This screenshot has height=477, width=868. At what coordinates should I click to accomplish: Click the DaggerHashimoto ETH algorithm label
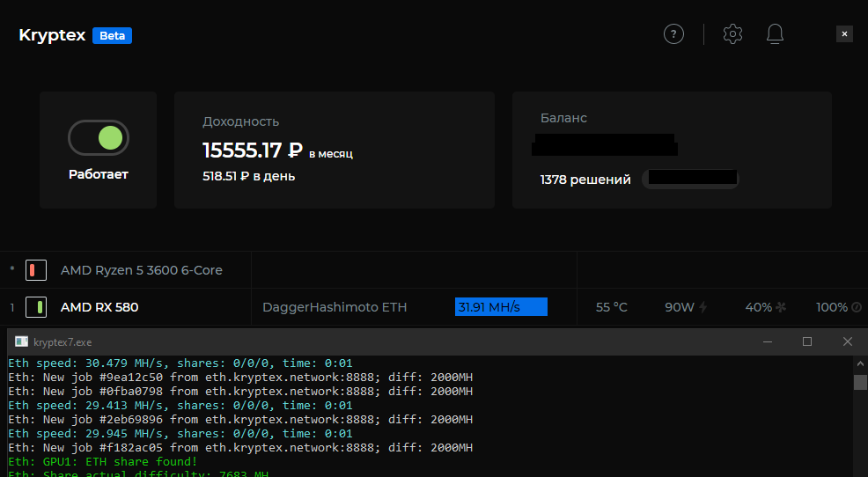click(335, 307)
